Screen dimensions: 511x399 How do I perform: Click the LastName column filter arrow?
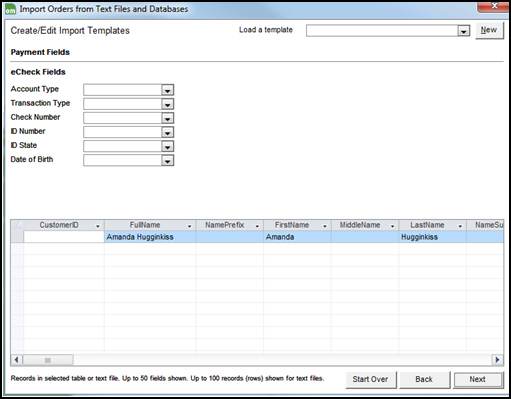(460, 226)
